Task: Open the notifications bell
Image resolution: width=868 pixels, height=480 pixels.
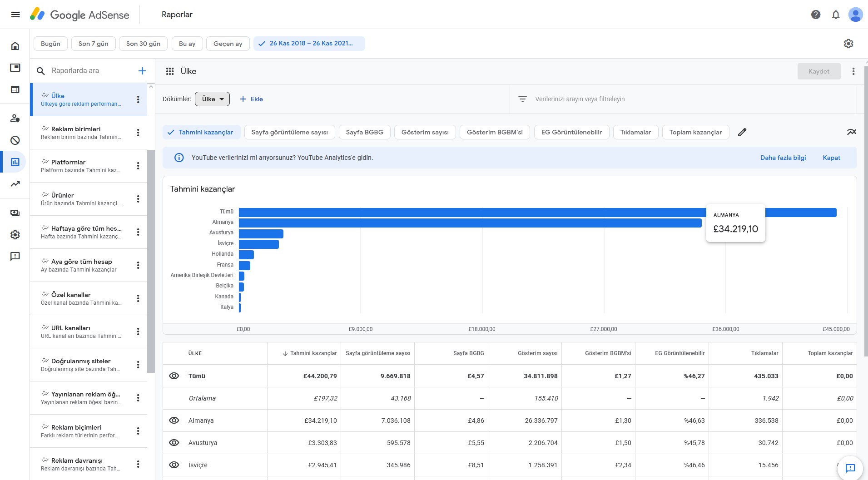Action: pyautogui.click(x=836, y=15)
